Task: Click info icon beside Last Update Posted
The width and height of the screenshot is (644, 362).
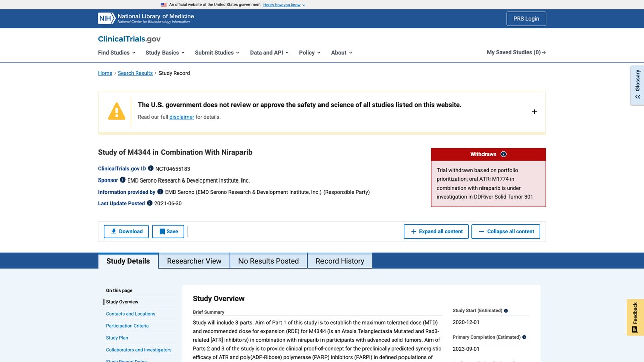Action: click(x=150, y=203)
